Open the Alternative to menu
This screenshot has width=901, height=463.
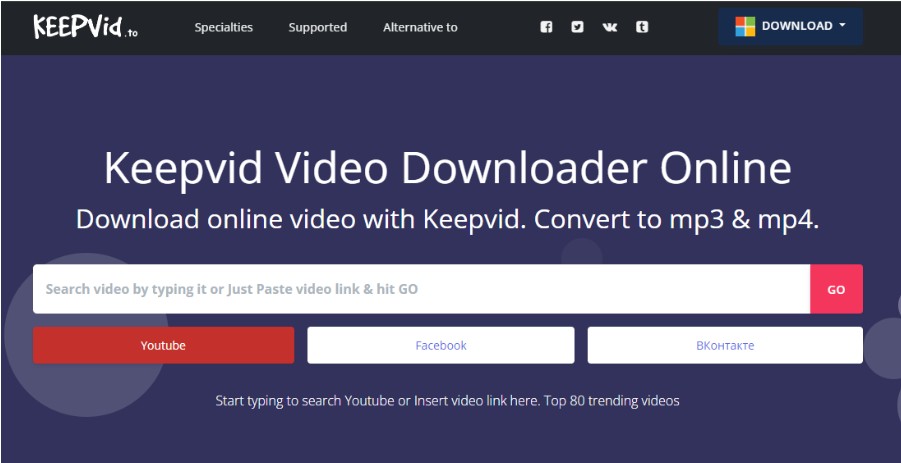420,27
